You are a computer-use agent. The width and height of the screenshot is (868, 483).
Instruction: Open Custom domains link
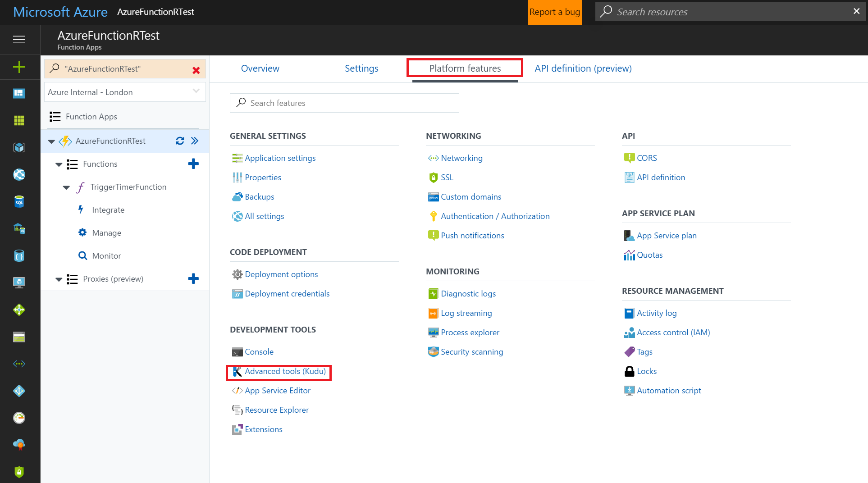pyautogui.click(x=471, y=197)
